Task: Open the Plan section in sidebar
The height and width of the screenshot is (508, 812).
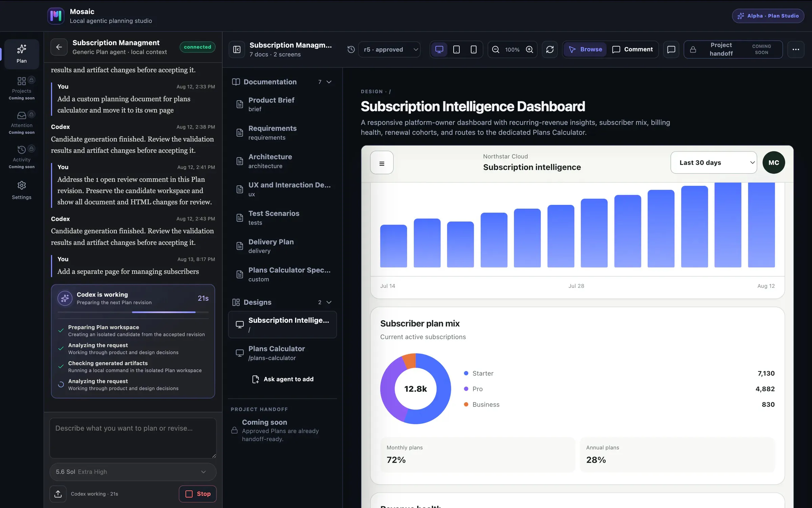Action: [22, 54]
